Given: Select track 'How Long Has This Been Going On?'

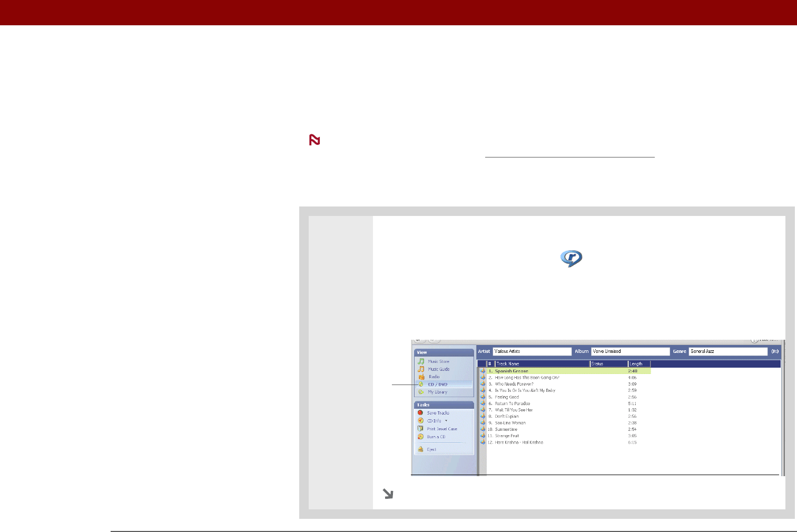Looking at the screenshot, I should [527, 378].
